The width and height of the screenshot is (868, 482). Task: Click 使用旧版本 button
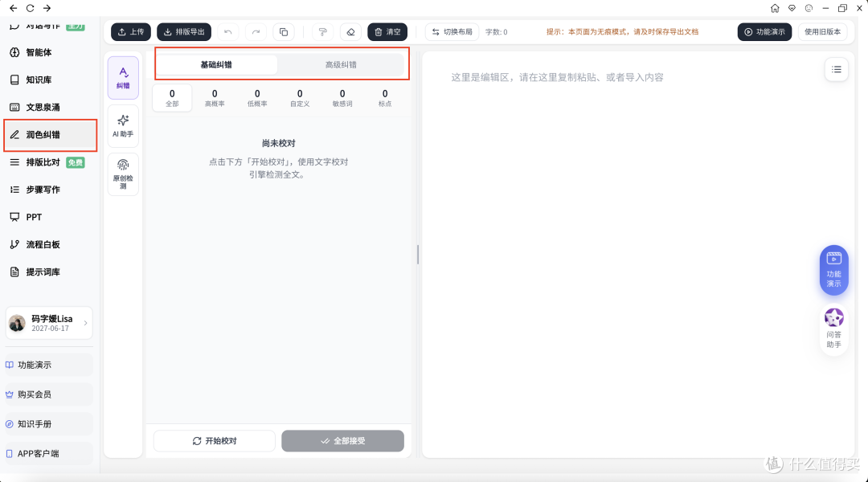[x=823, y=32]
